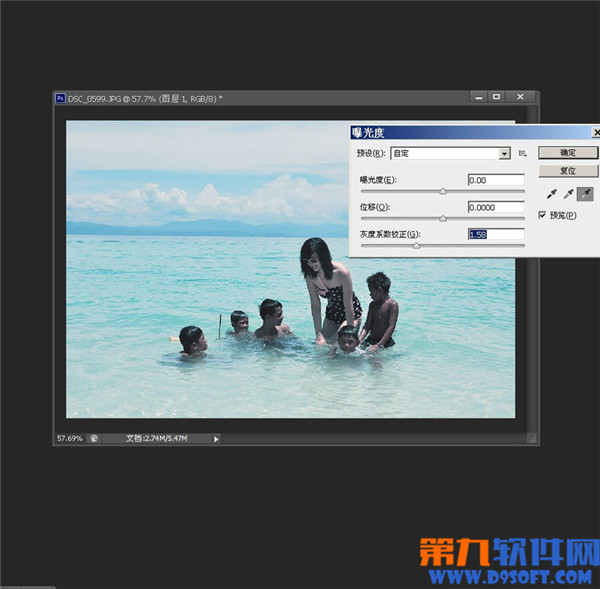Select the black point eyedropper
This screenshot has width=600, height=589.
tap(551, 194)
